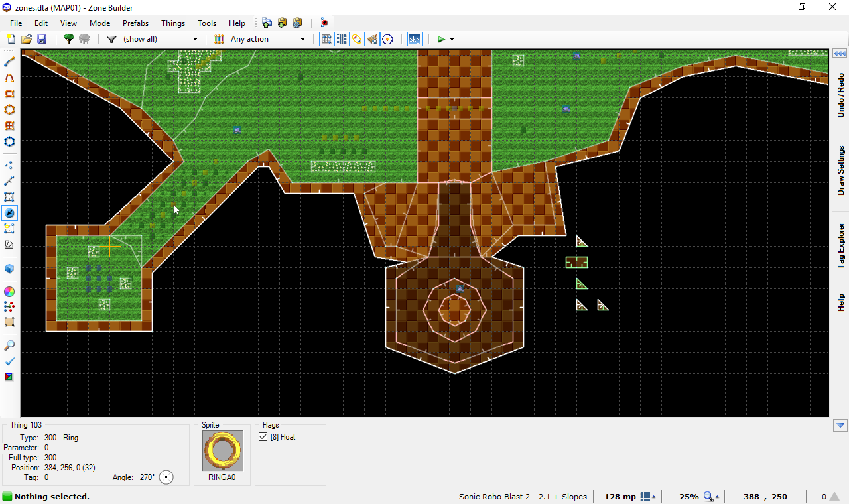Click the red ladybug debug icon
This screenshot has height=504, width=849.
324,23
